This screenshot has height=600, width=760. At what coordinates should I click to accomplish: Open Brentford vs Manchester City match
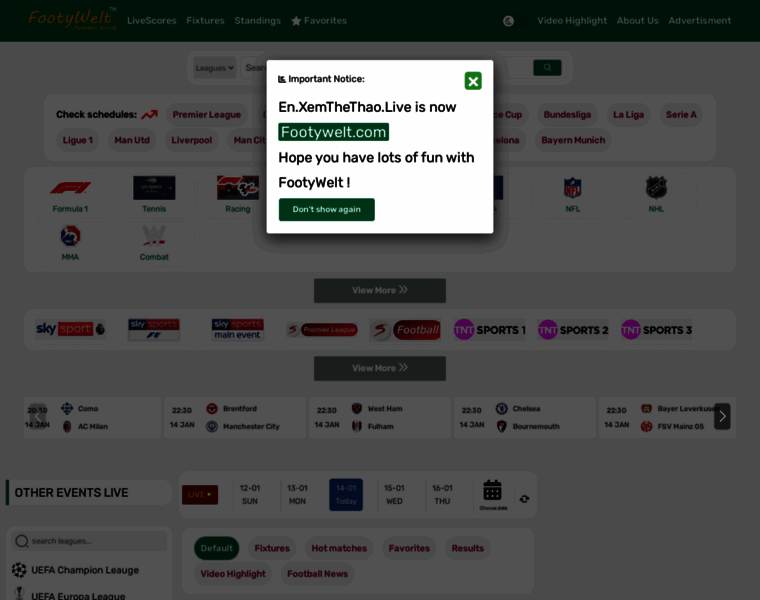(235, 417)
